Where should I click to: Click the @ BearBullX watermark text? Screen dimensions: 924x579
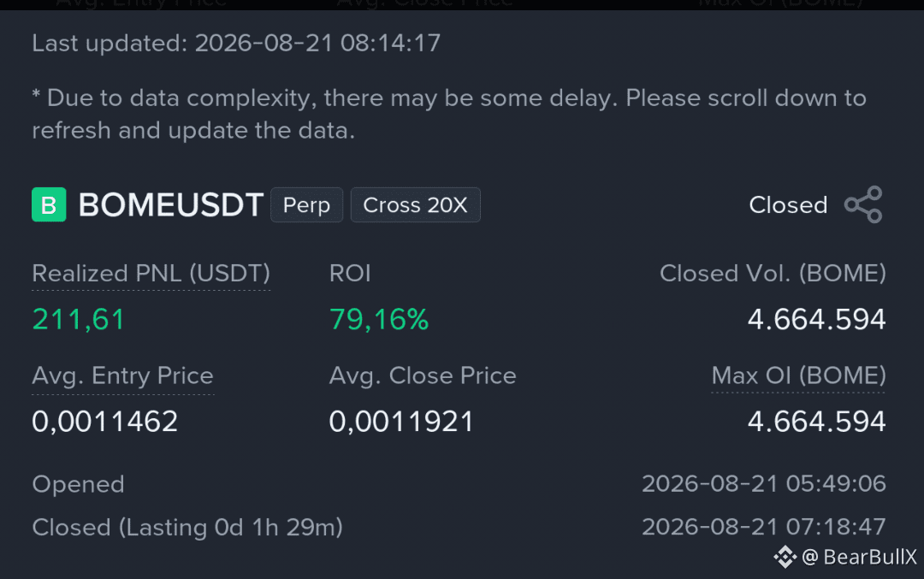coord(859,557)
